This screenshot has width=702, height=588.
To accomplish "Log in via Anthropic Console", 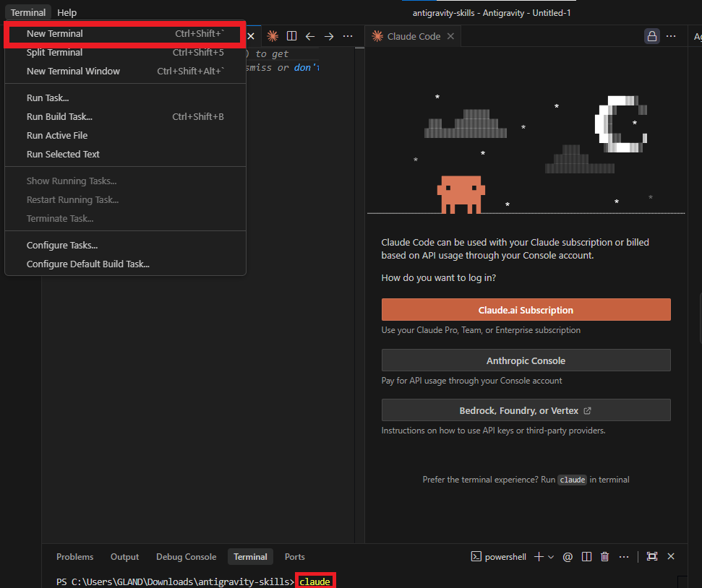I will pyautogui.click(x=526, y=360).
